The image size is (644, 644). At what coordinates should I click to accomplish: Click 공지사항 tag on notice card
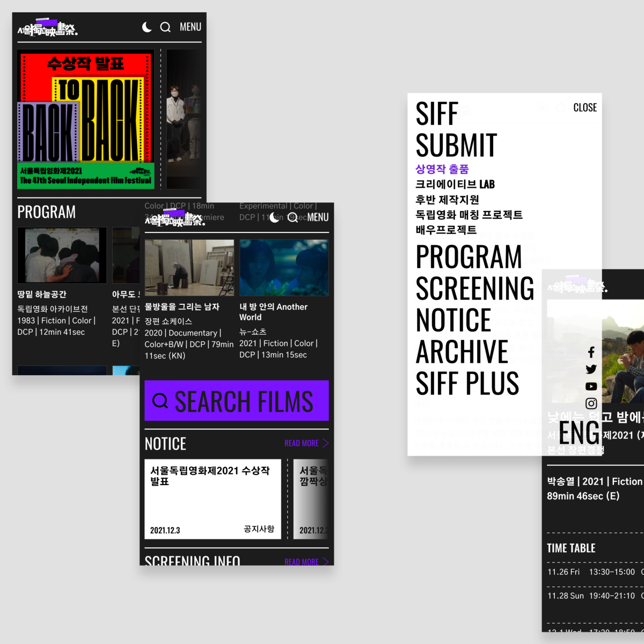[x=259, y=529]
